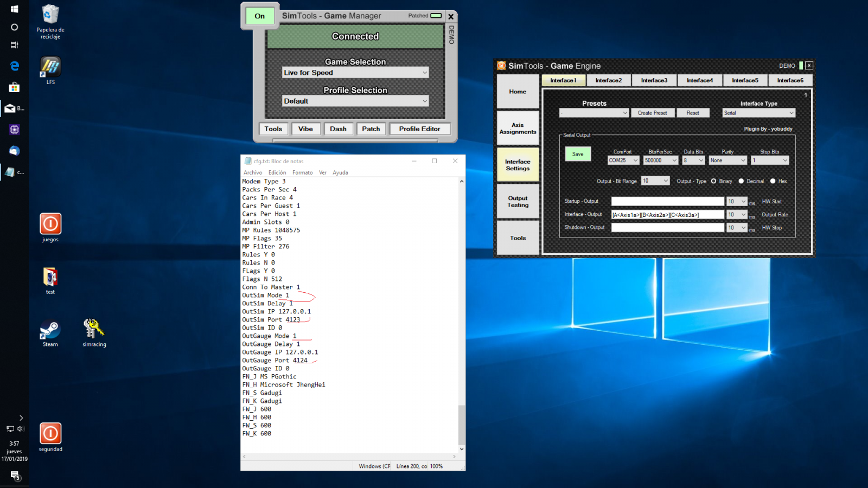This screenshot has width=868, height=488.
Task: Open the Profile Selection dropdown
Action: coord(355,101)
